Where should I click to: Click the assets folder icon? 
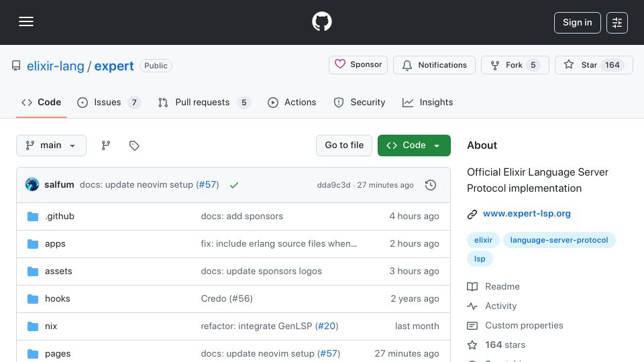(x=33, y=271)
